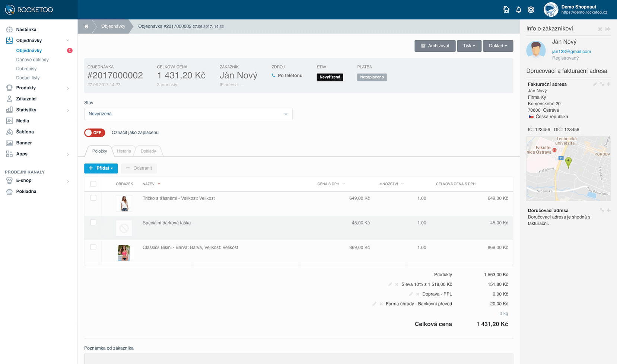Screen dimensions: 617x364
Task: Sort by Cena s DPH column
Action: [x=331, y=184]
